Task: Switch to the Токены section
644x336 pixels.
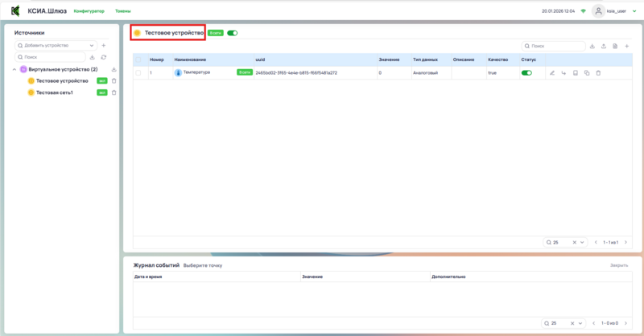Action: pos(123,11)
